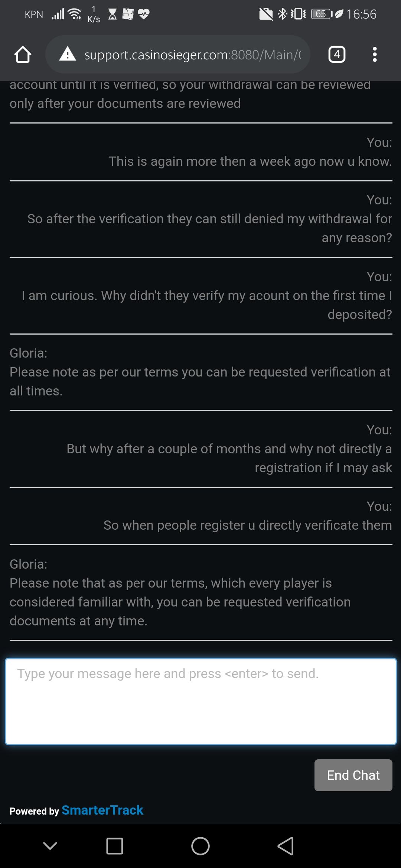Open recent apps with the square button
401x868 pixels.
tap(115, 846)
